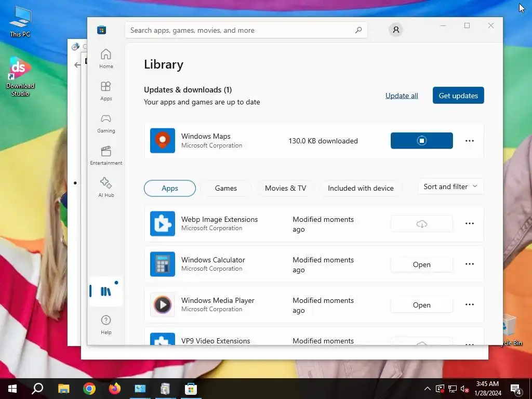Click the back arrow in background window
Image resolution: width=532 pixels, height=399 pixels.
[77, 65]
